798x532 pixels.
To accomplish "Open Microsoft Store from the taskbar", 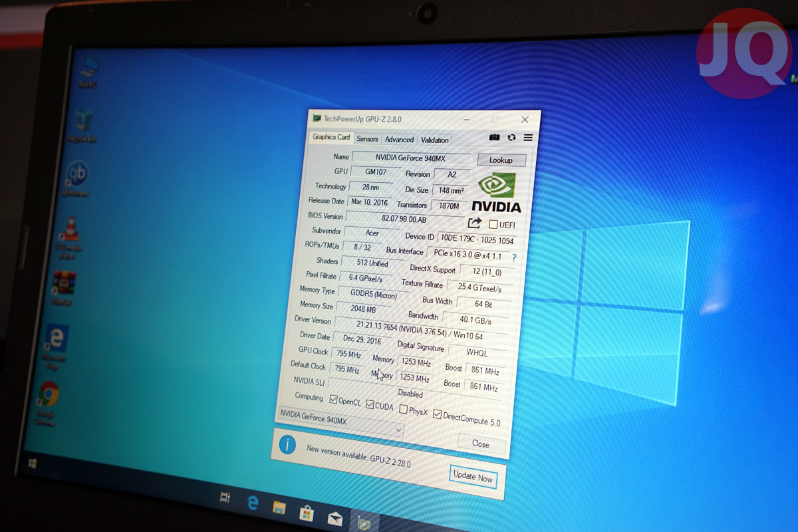I will 307,513.
